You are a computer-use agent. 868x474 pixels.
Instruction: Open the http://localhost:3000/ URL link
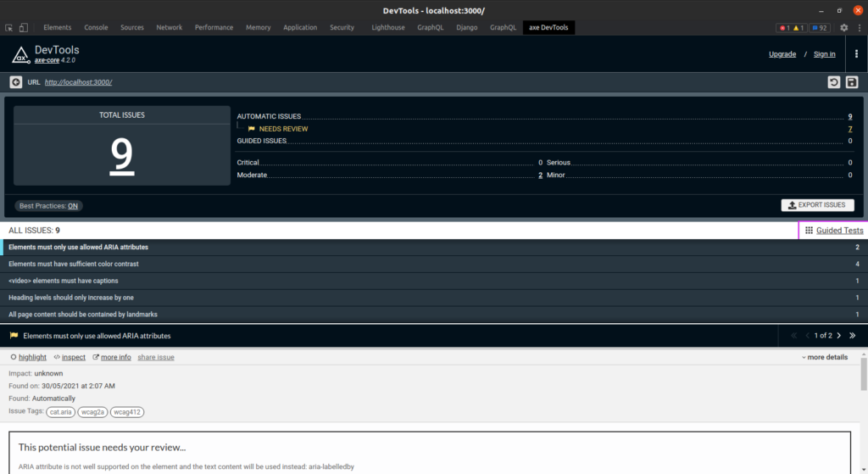point(78,82)
